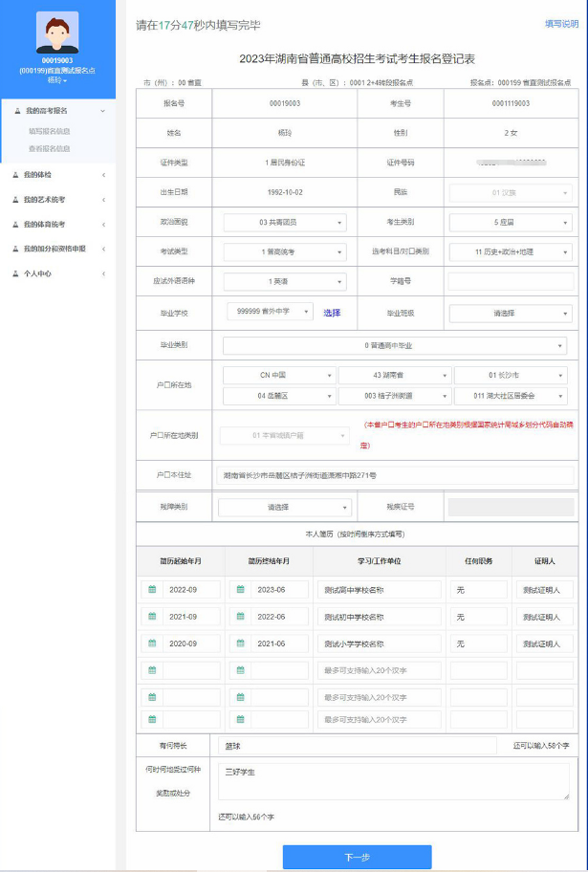Screen dimensions: 588x872
Task: Open the 填写说明 link at top right
Action: (561, 24)
